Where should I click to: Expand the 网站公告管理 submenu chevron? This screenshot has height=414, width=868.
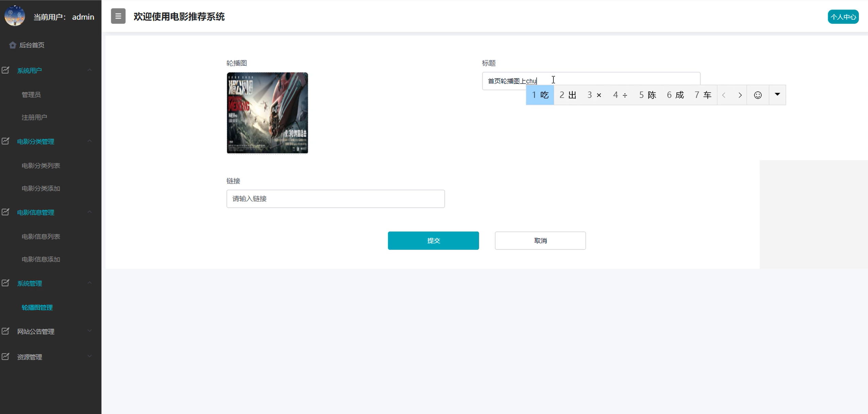(x=89, y=331)
